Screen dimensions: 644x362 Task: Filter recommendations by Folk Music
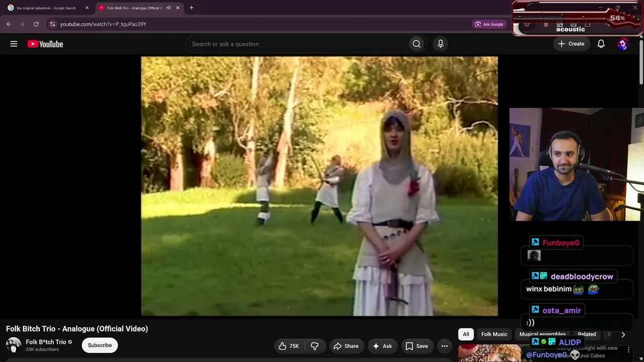click(x=494, y=334)
